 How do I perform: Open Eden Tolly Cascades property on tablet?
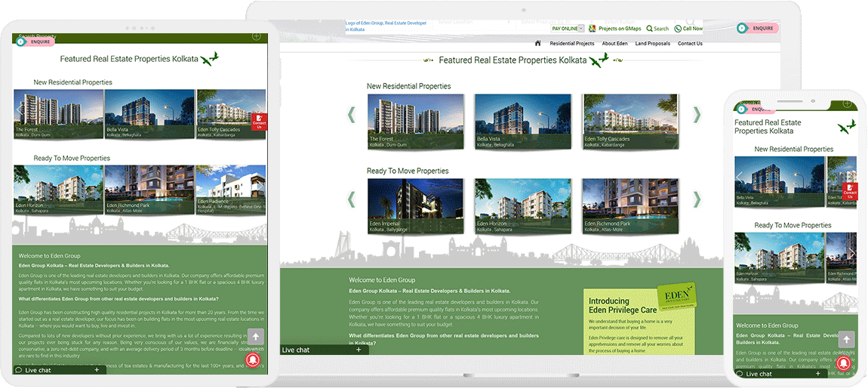232,113
